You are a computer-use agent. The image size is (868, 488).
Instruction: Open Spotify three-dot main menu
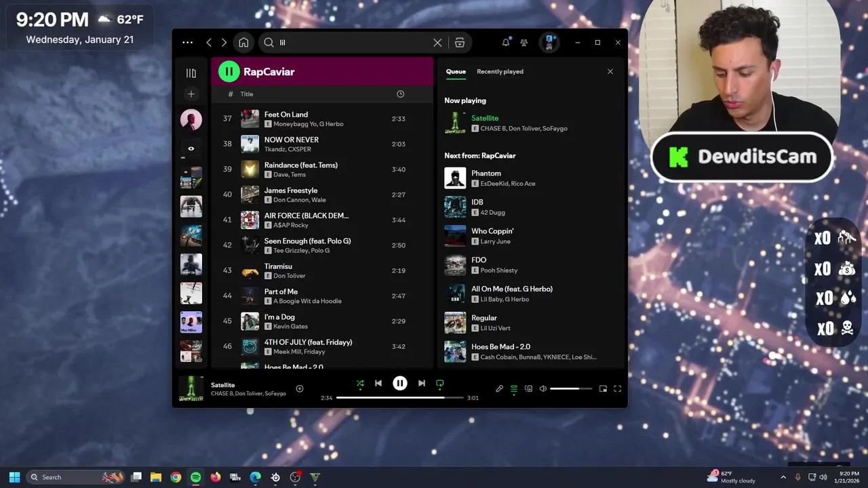pyautogui.click(x=187, y=43)
